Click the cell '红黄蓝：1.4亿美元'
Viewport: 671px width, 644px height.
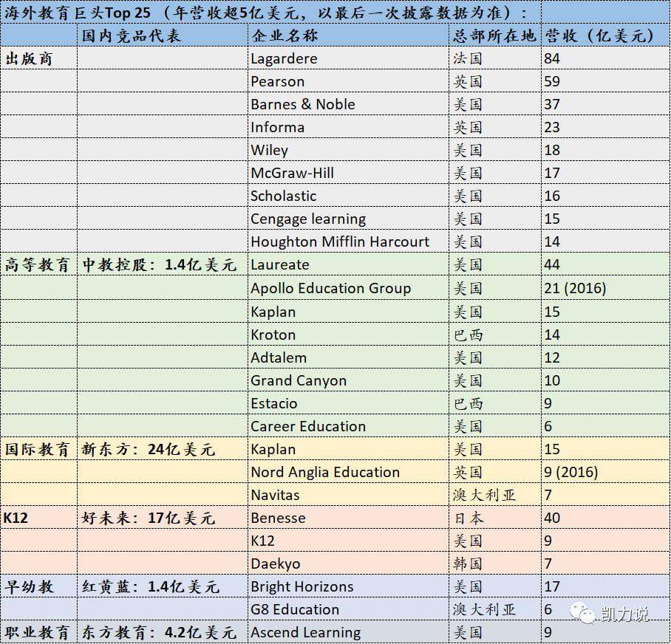point(163,586)
